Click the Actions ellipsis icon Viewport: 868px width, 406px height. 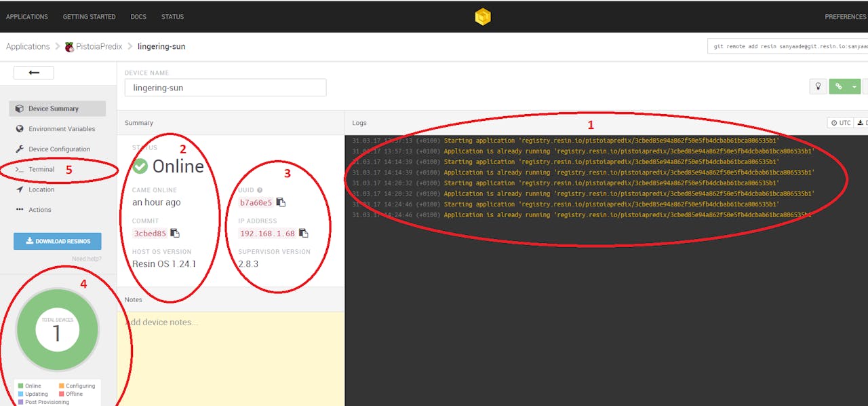click(x=20, y=209)
